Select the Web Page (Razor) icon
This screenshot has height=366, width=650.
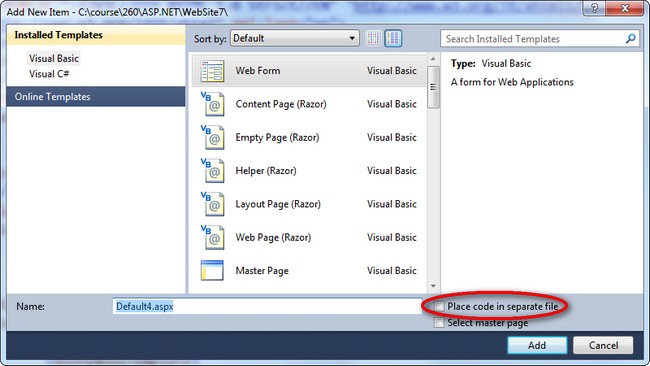click(212, 237)
